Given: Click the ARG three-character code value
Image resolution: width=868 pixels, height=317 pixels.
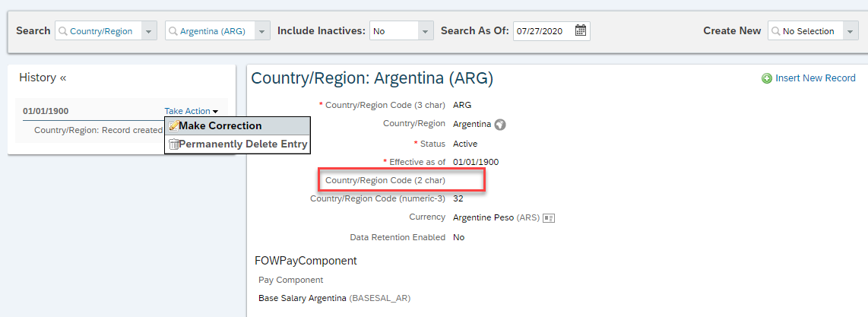Looking at the screenshot, I should 462,105.
